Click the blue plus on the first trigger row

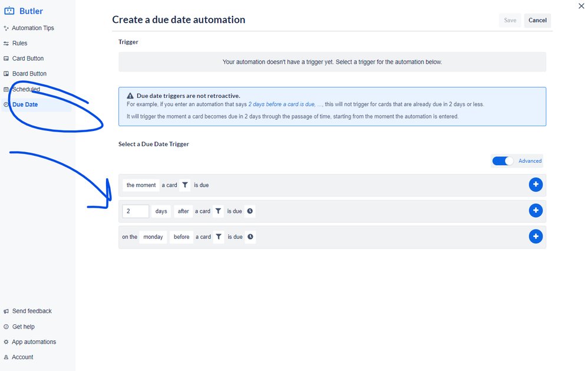(x=536, y=185)
